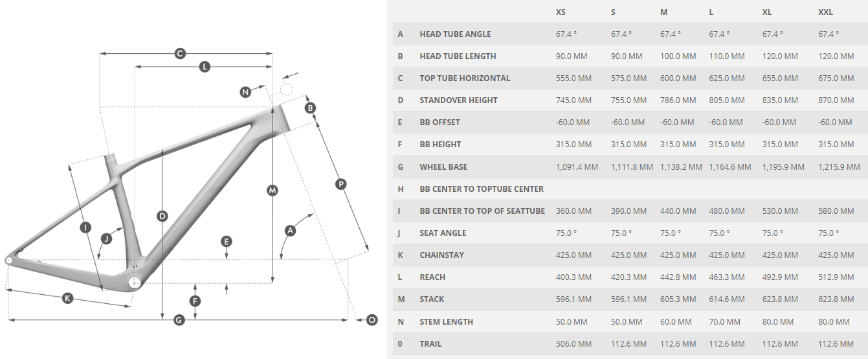
Task: Select the N stem length marker
Action: click(x=245, y=92)
